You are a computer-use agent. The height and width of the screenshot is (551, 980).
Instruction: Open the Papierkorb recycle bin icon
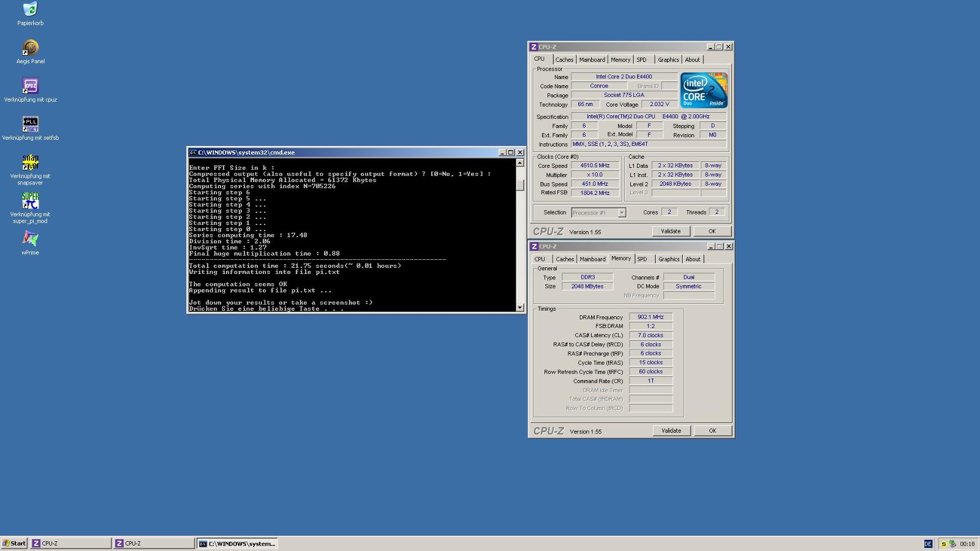point(30,13)
